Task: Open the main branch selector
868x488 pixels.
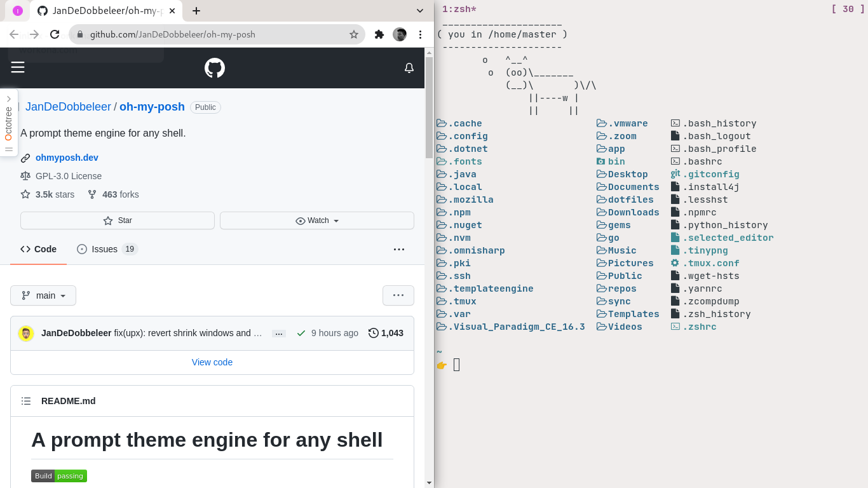Action: pyautogui.click(x=43, y=295)
